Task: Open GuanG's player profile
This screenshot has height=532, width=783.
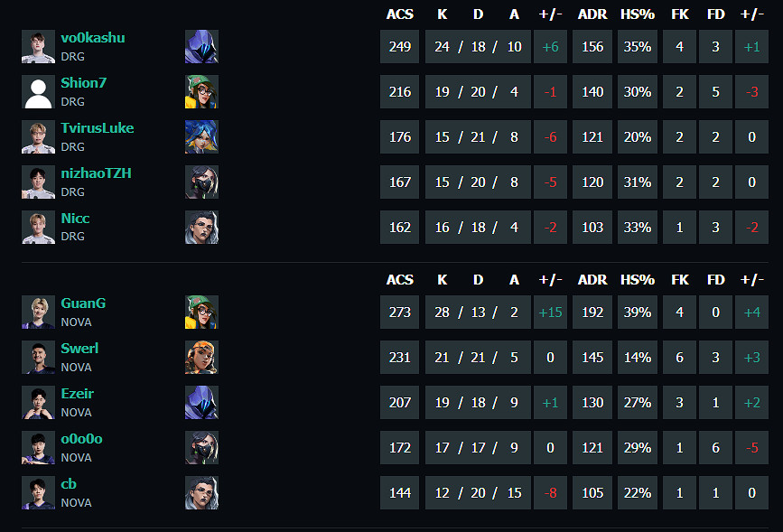Action: pos(81,303)
